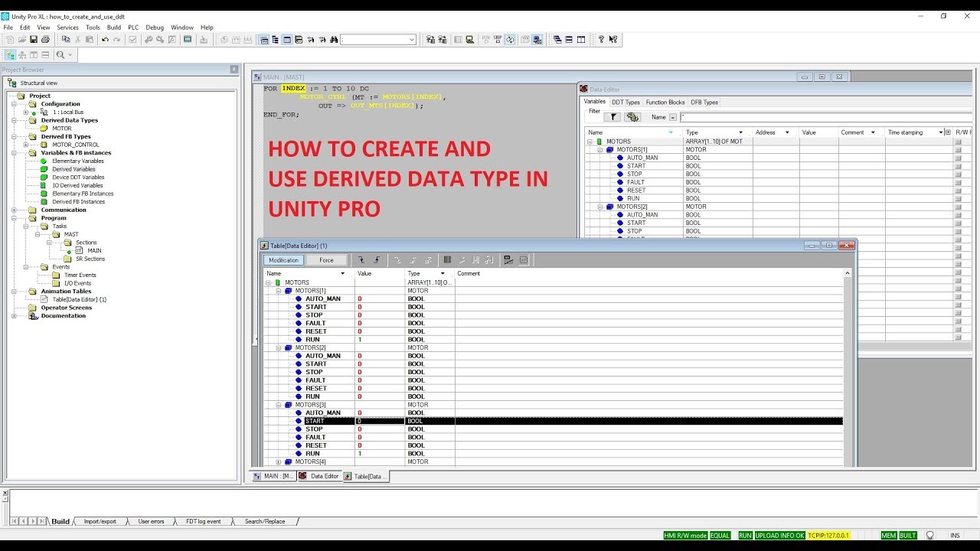980x551 pixels.
Task: Switch to the Search/Replace output tab
Action: (x=265, y=521)
